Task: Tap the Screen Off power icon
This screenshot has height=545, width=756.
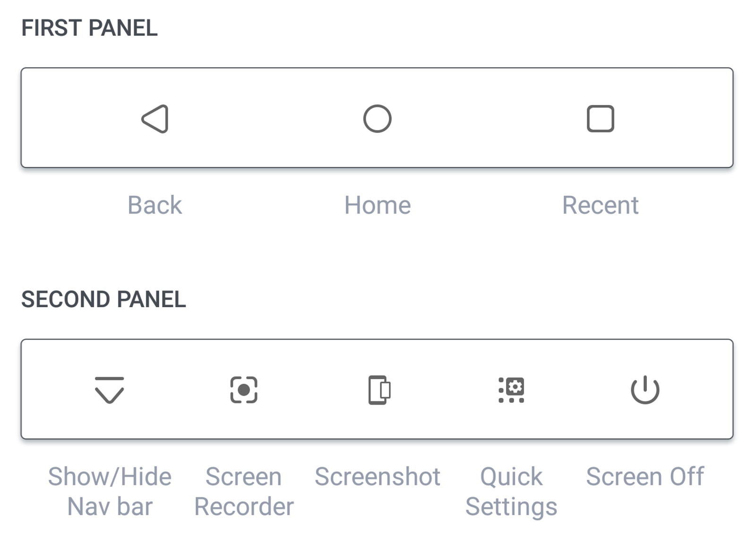Action: (645, 390)
